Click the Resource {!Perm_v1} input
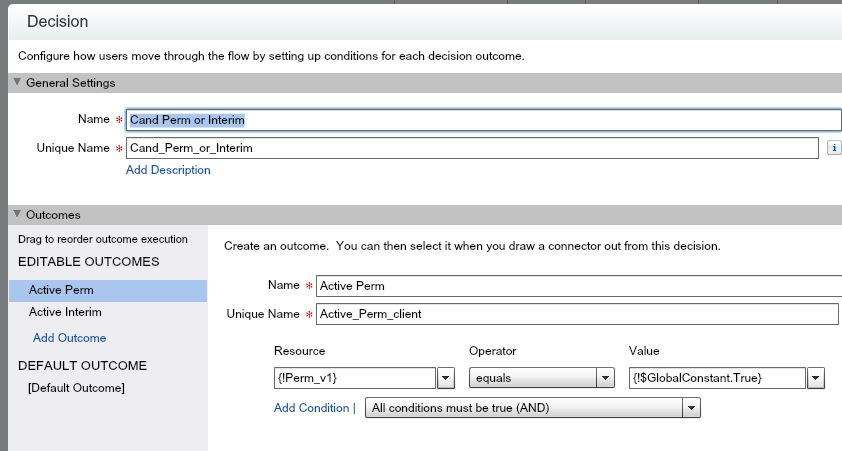 coord(354,378)
